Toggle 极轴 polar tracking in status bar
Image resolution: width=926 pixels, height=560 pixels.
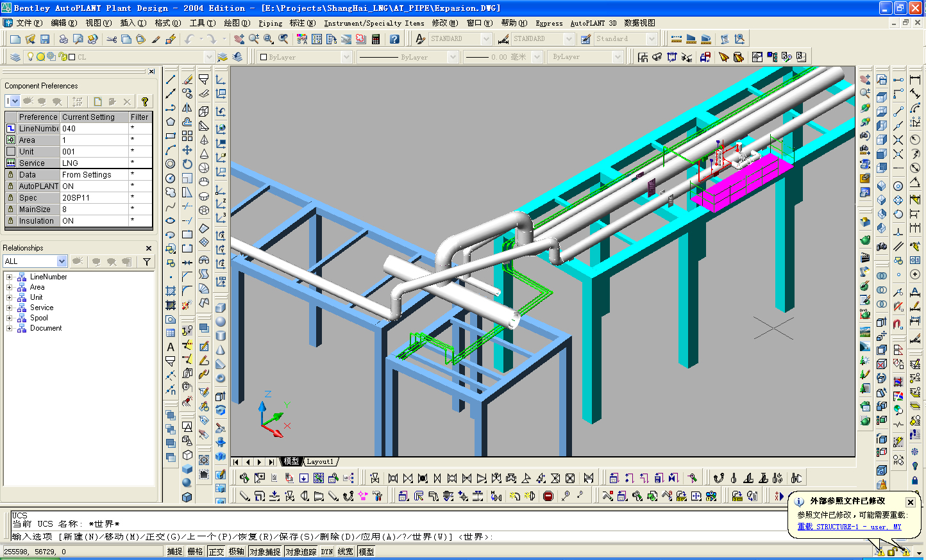[x=237, y=552]
